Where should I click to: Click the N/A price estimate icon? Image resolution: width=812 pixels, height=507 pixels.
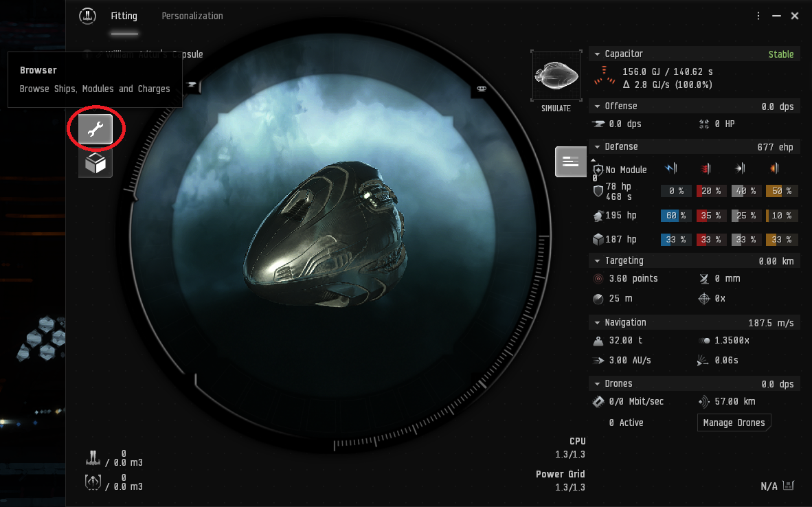[x=788, y=485]
